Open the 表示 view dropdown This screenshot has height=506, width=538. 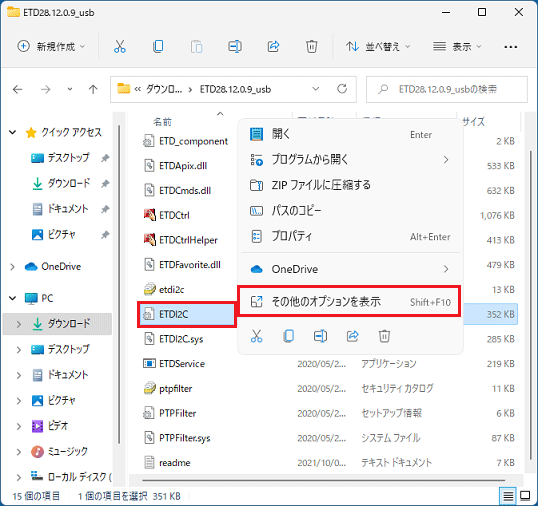click(457, 46)
